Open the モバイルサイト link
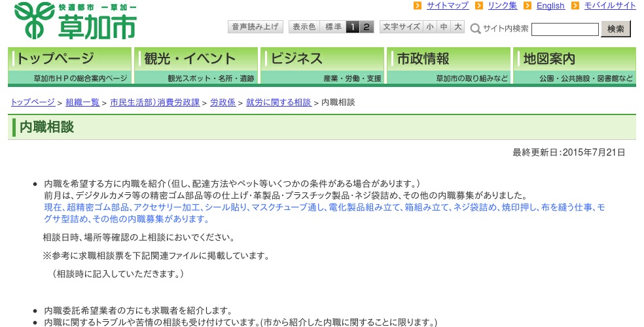 point(609,6)
